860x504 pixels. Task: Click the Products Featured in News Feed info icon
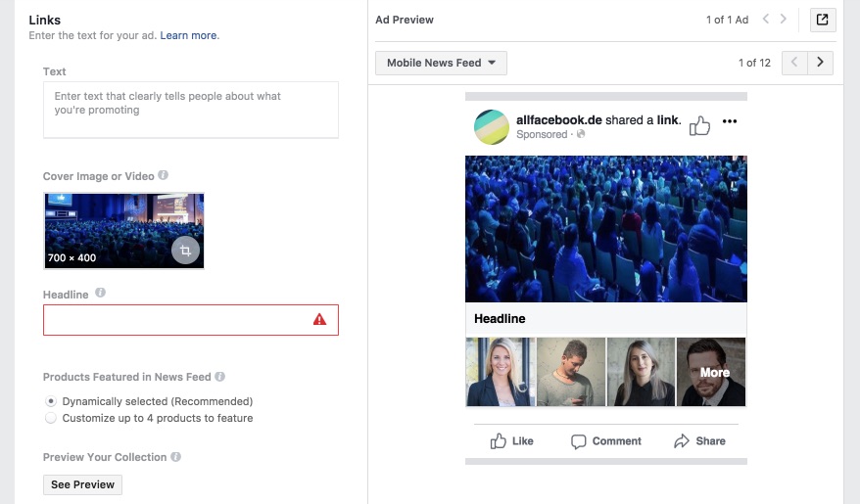tap(220, 377)
